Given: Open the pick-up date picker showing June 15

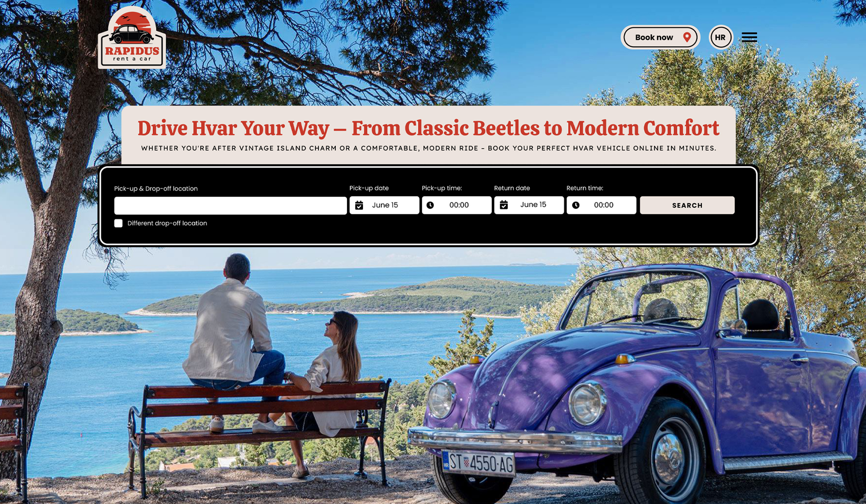Looking at the screenshot, I should (384, 205).
